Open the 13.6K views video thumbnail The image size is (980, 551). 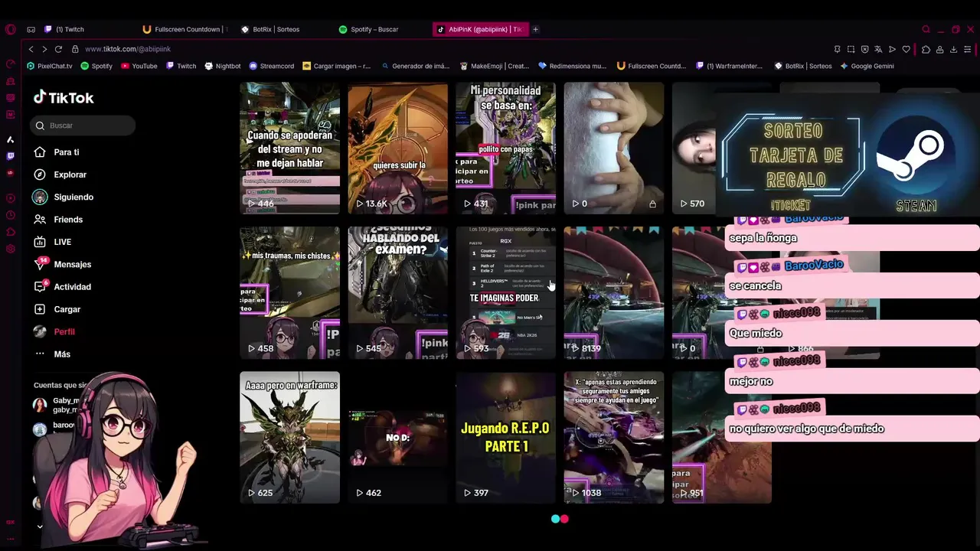pyautogui.click(x=397, y=148)
